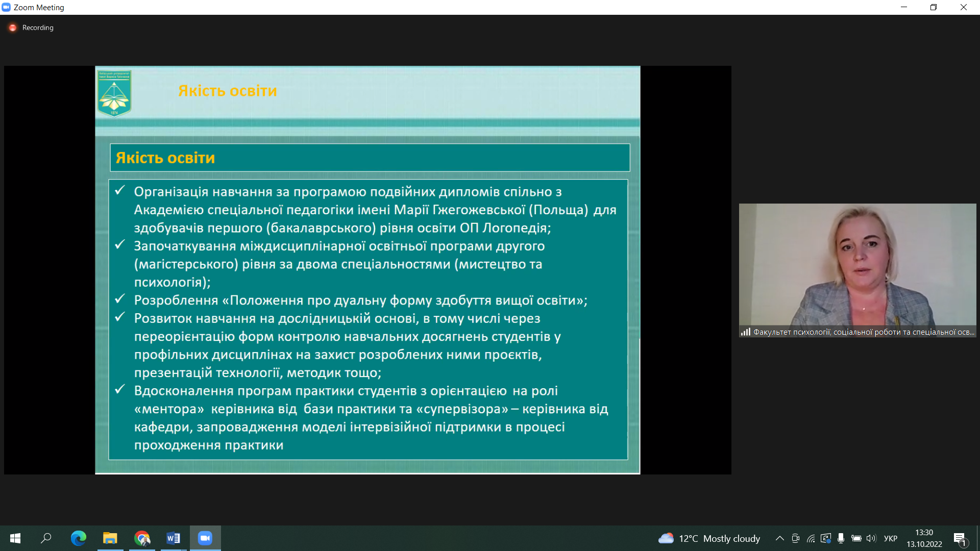Toggle the Wi-Fi network tray icon
This screenshot has width=980, height=551.
(811, 538)
